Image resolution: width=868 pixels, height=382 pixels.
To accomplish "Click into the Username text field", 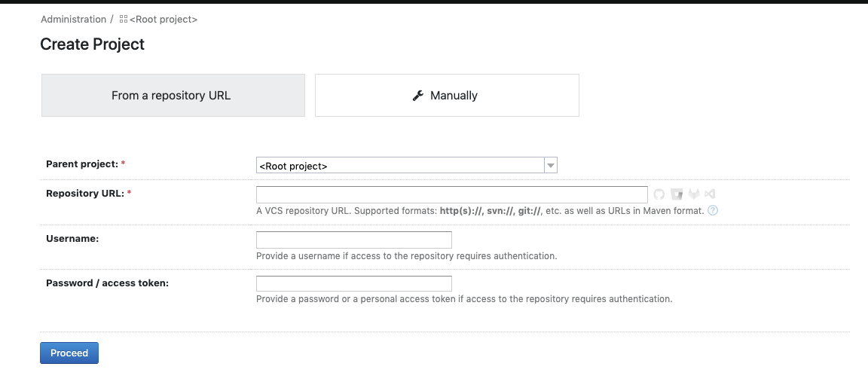I will point(353,240).
